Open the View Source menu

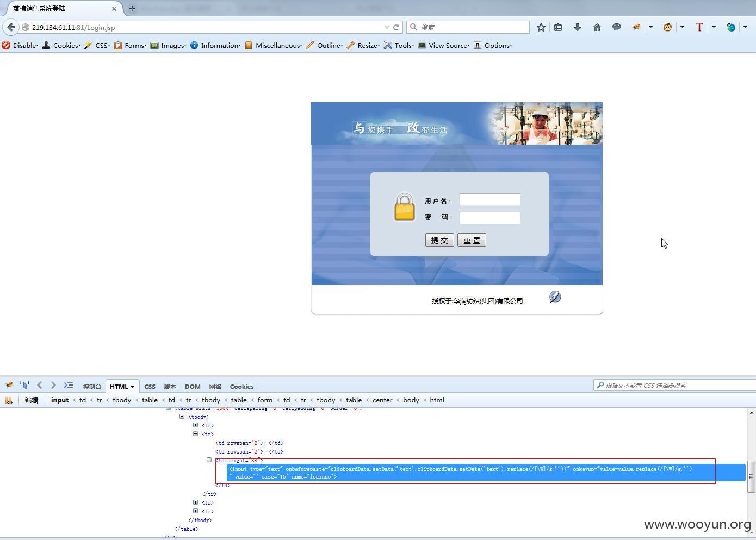444,46
